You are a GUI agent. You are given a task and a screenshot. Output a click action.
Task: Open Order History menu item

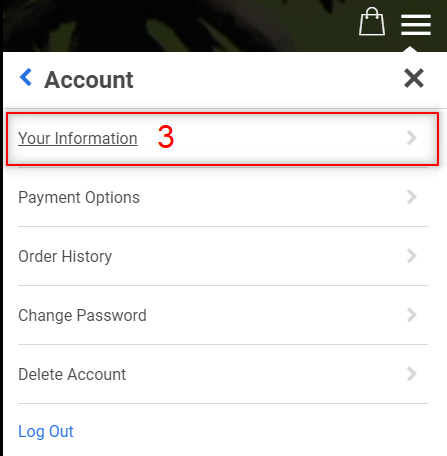[65, 257]
